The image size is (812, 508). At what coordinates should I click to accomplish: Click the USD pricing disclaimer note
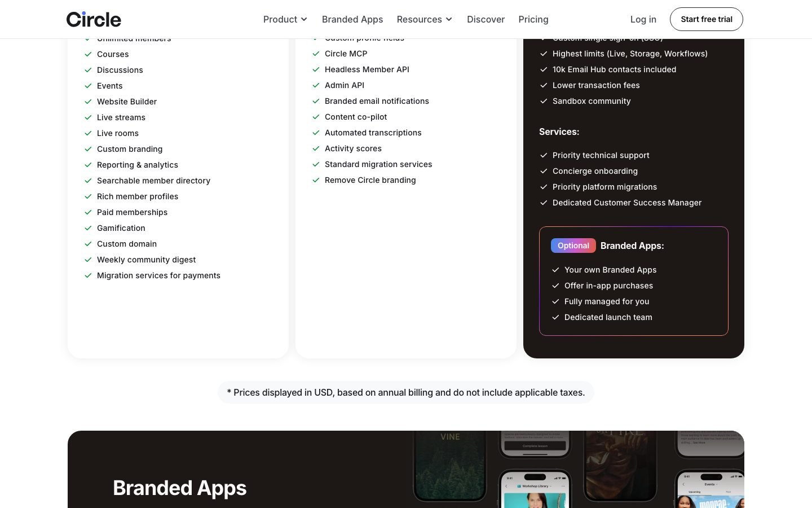coord(406,392)
